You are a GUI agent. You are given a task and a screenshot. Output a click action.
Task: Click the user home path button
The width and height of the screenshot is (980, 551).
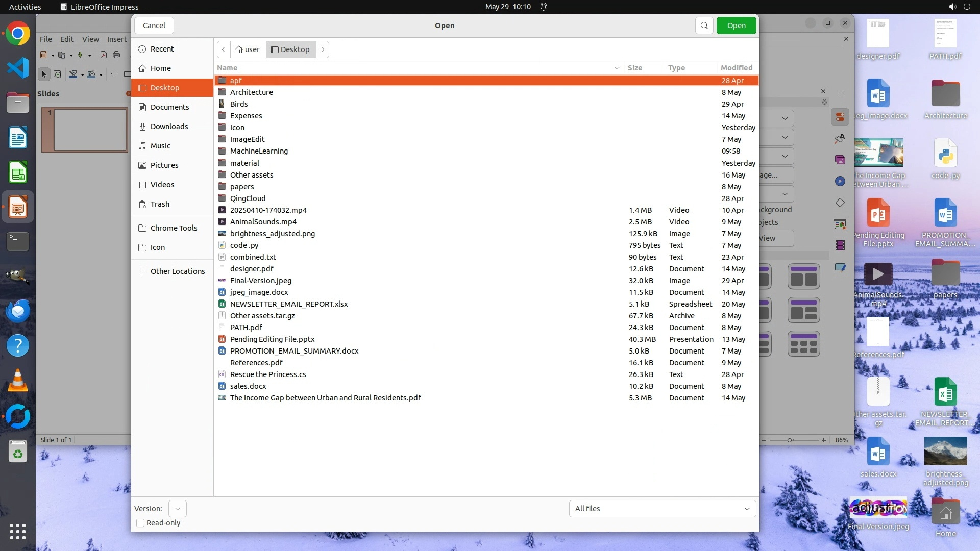coord(248,49)
